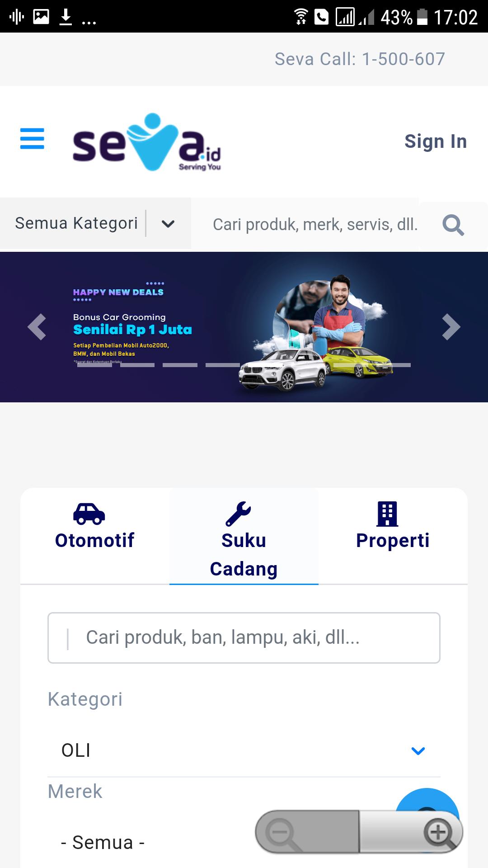Tap the Seva.id logo
The height and width of the screenshot is (868, 488).
(x=147, y=142)
